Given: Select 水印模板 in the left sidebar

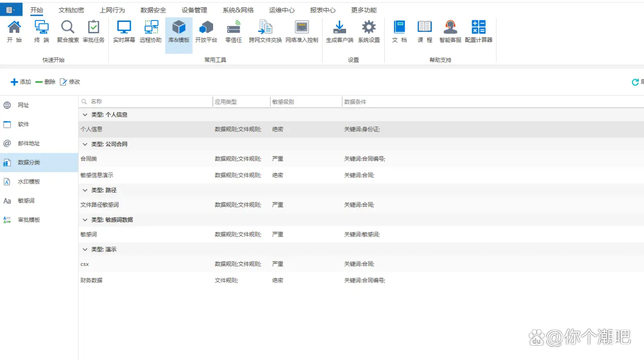Looking at the screenshot, I should click(29, 182).
